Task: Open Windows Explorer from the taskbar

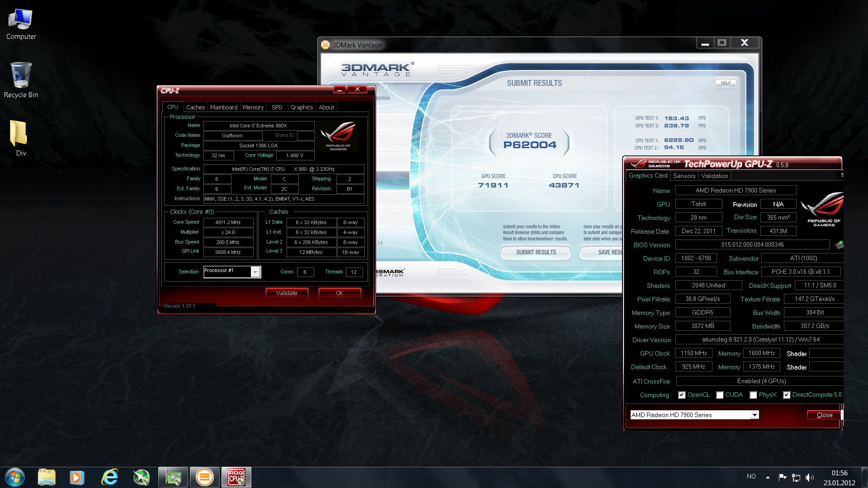Action: pyautogui.click(x=47, y=477)
